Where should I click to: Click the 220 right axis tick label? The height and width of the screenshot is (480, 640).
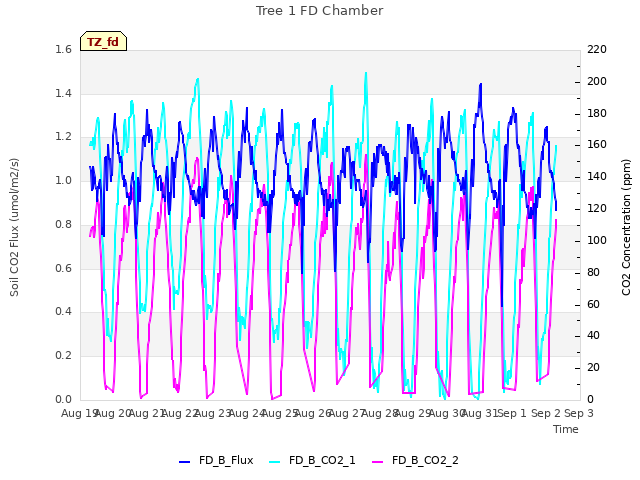pyautogui.click(x=597, y=49)
